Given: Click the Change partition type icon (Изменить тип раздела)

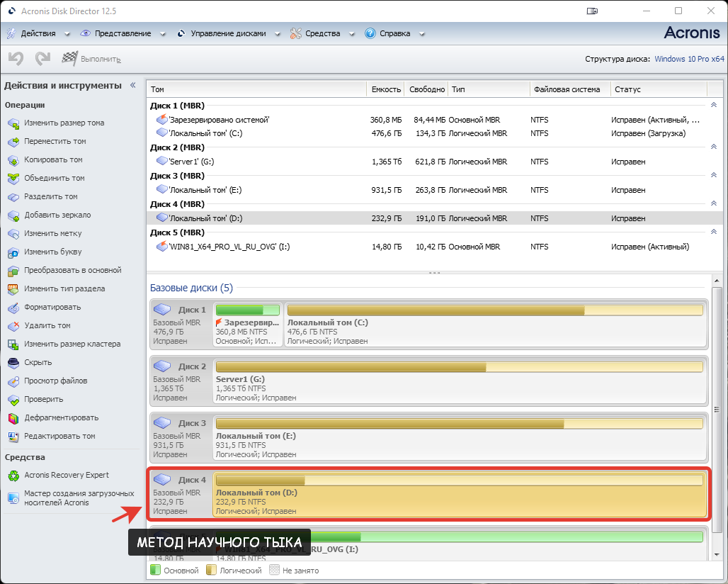Looking at the screenshot, I should point(13,289).
